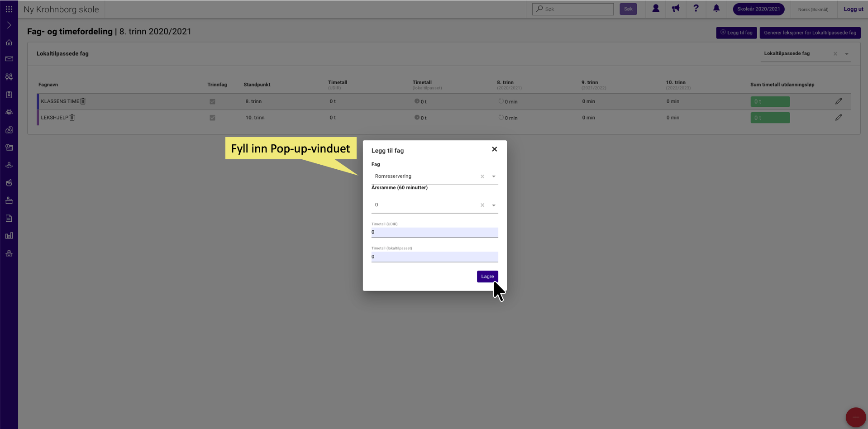Go to home via the house icon
Viewport: 868px width, 429px height.
tap(9, 43)
